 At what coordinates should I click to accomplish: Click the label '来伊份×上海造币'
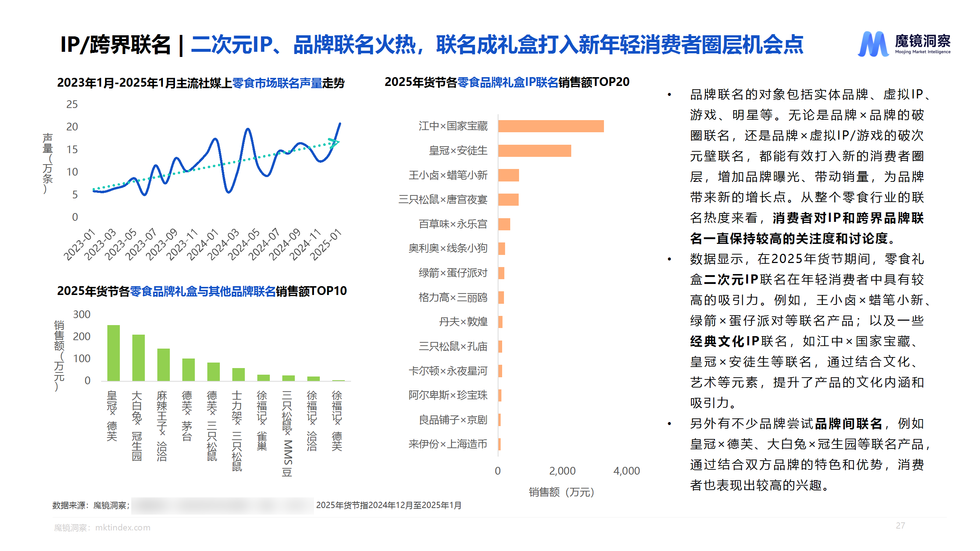tap(448, 444)
